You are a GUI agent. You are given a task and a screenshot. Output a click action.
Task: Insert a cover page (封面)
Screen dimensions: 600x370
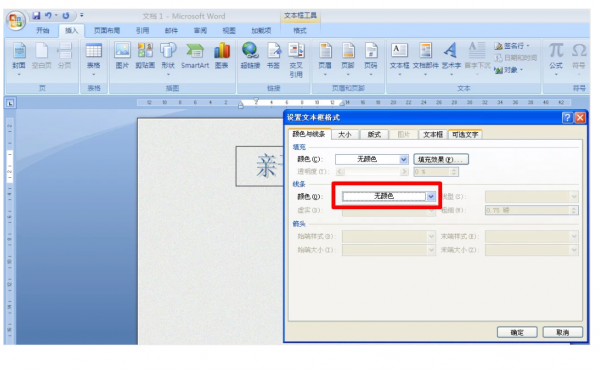[x=19, y=59]
